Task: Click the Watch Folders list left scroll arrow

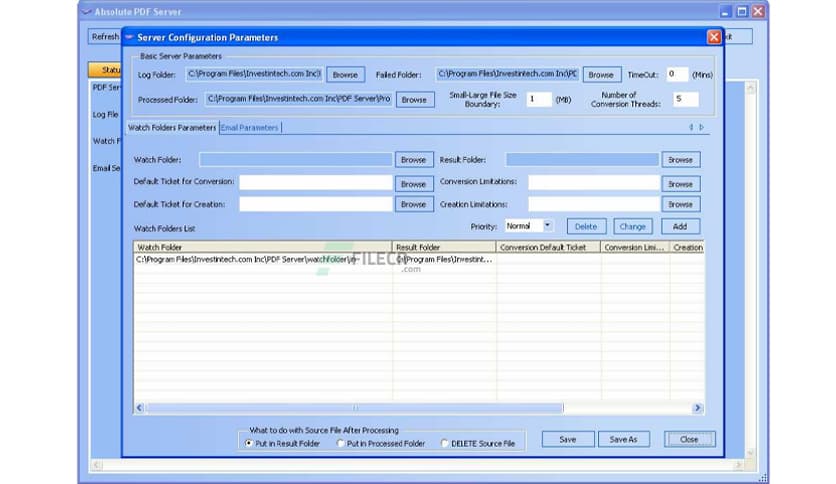Action: click(140, 408)
